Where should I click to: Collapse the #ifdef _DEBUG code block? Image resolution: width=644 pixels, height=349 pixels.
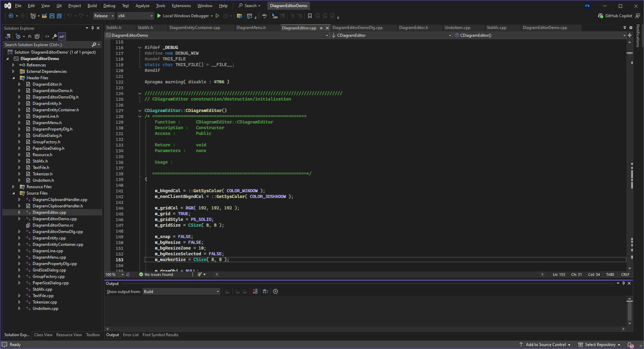pos(140,48)
